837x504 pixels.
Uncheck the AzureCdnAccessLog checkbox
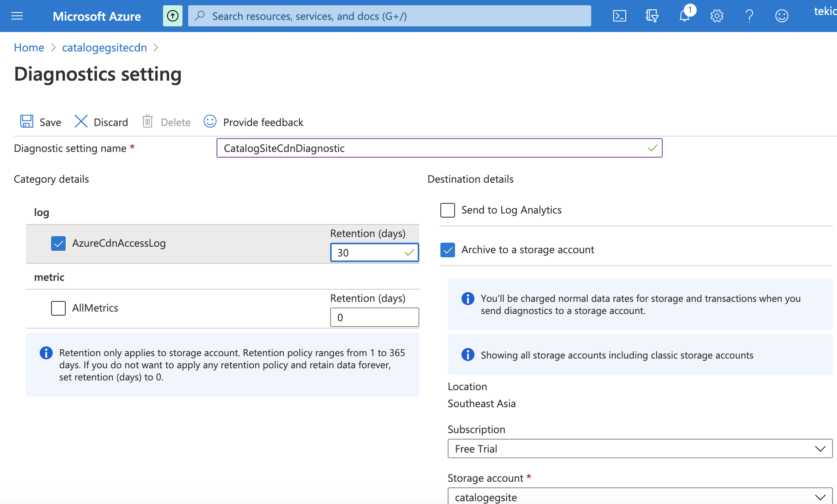click(x=58, y=243)
